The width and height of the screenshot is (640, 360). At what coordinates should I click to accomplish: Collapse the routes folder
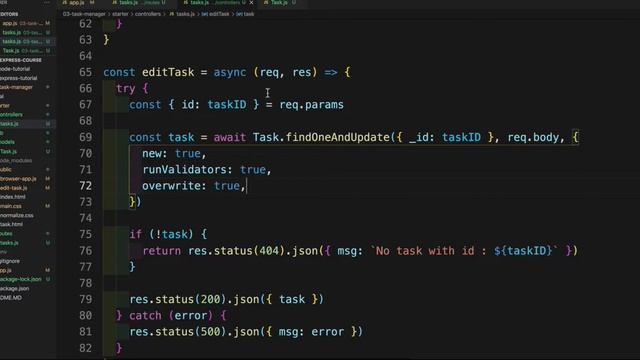[6, 233]
